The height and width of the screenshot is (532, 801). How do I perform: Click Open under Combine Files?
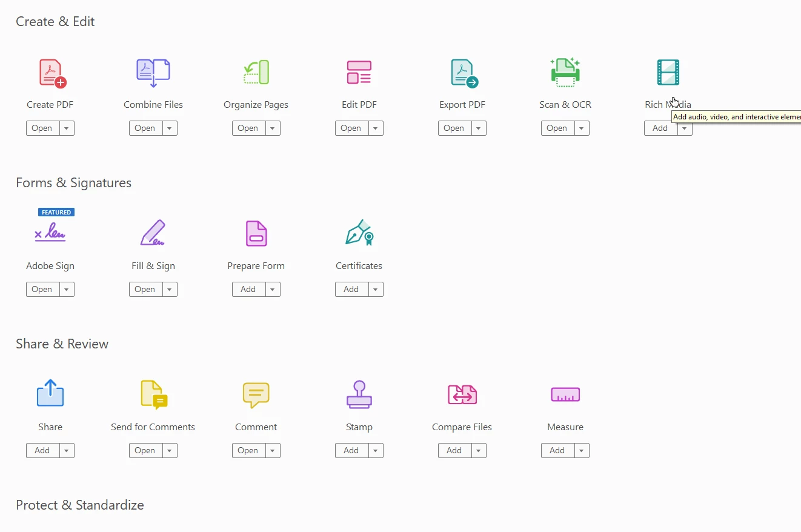145,128
